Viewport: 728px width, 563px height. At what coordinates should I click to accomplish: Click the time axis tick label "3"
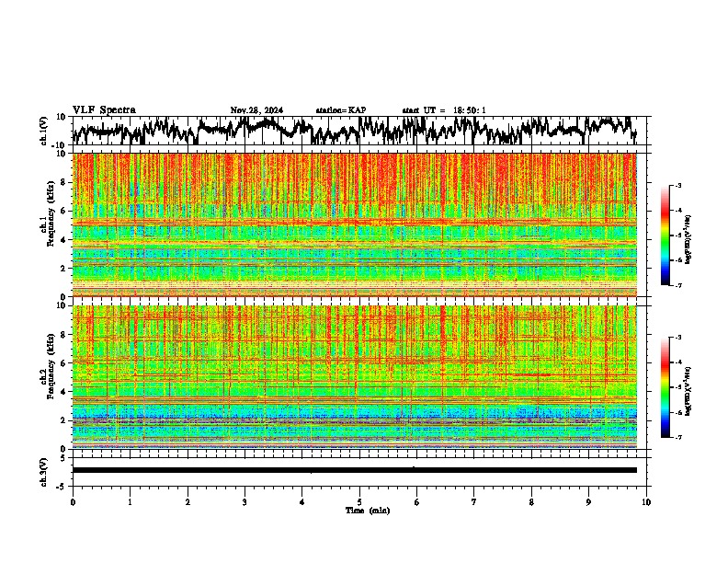pos(245,502)
